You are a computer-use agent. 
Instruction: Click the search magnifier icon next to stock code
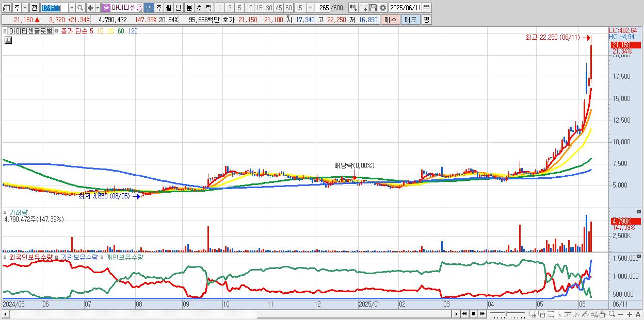pos(81,8)
